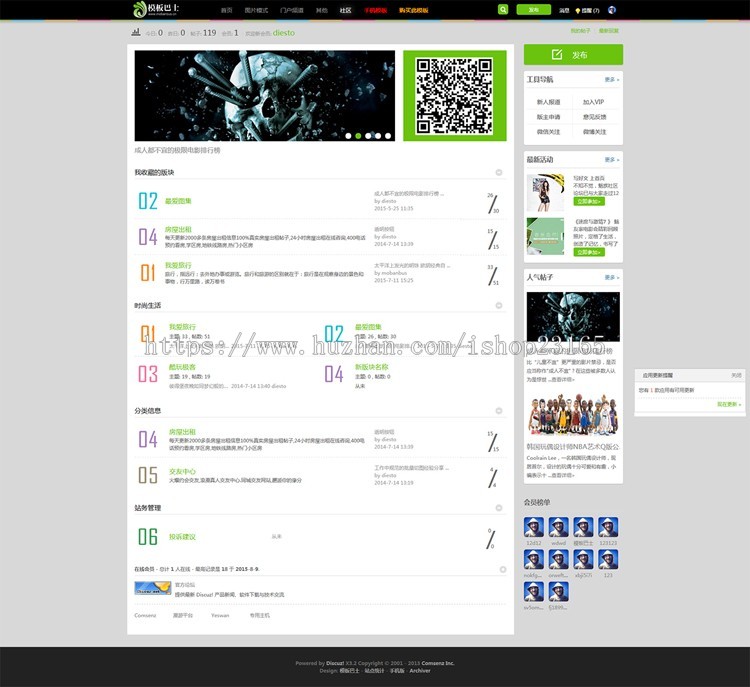Expand 更多 in 人气帖子 panel
Screen dimensions: 750x687
coord(612,277)
